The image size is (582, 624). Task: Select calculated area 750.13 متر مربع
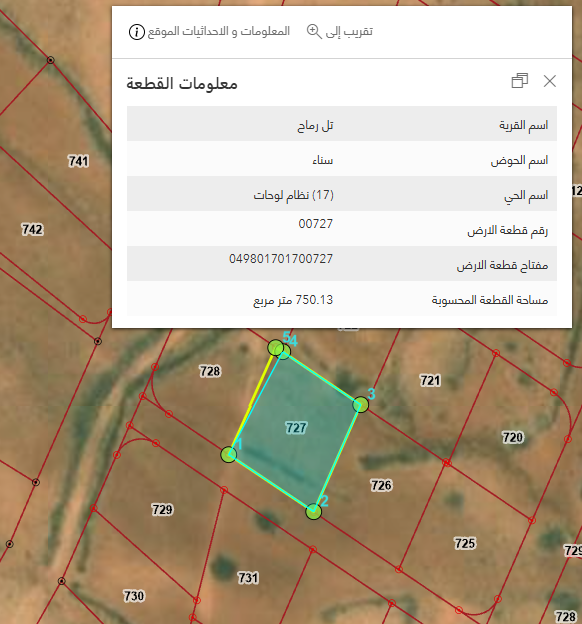tap(293, 300)
